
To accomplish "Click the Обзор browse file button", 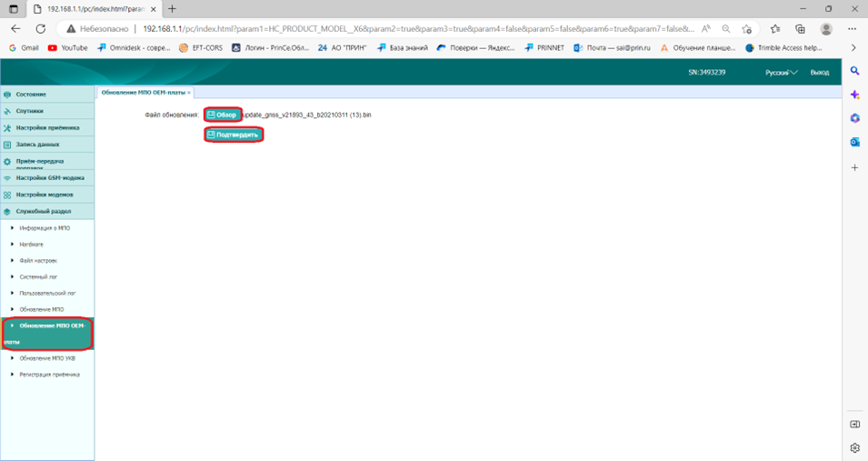I will pos(222,115).
